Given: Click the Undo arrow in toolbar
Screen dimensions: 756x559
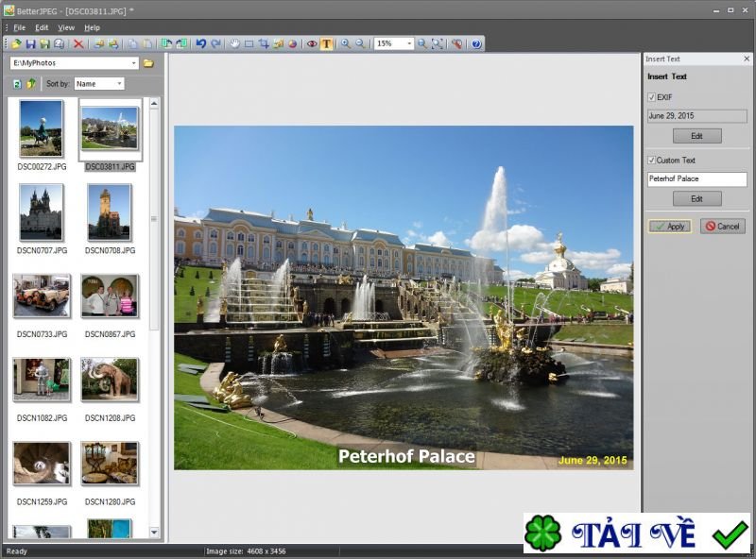Looking at the screenshot, I should [x=200, y=43].
